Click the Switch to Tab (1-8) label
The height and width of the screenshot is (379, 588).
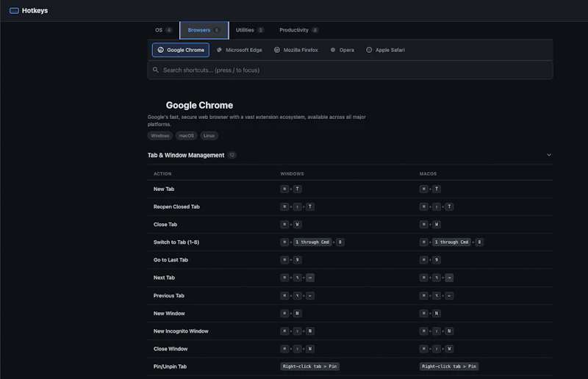[x=176, y=242]
